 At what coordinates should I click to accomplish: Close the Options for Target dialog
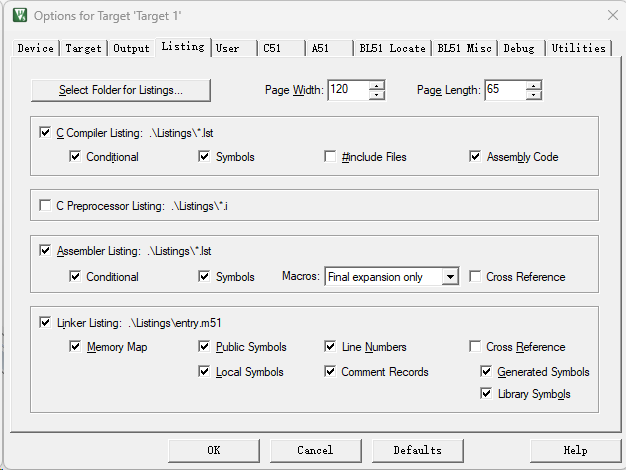pyautogui.click(x=612, y=15)
